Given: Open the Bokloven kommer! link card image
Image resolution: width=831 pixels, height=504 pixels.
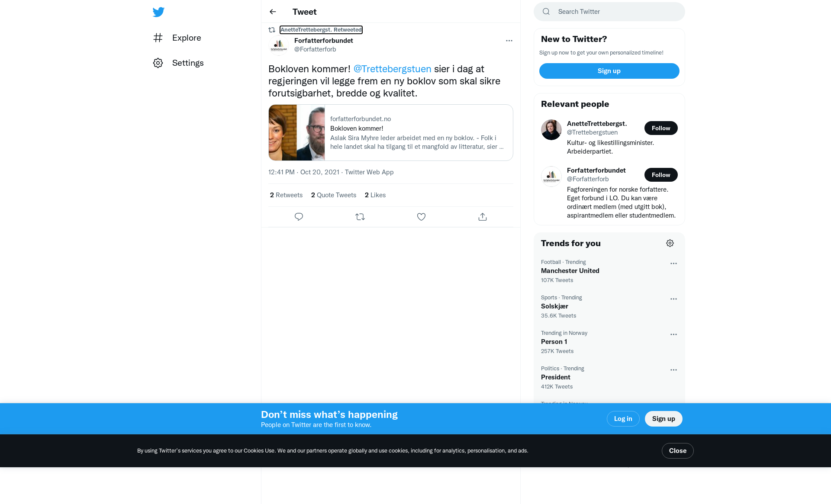Looking at the screenshot, I should point(296,132).
